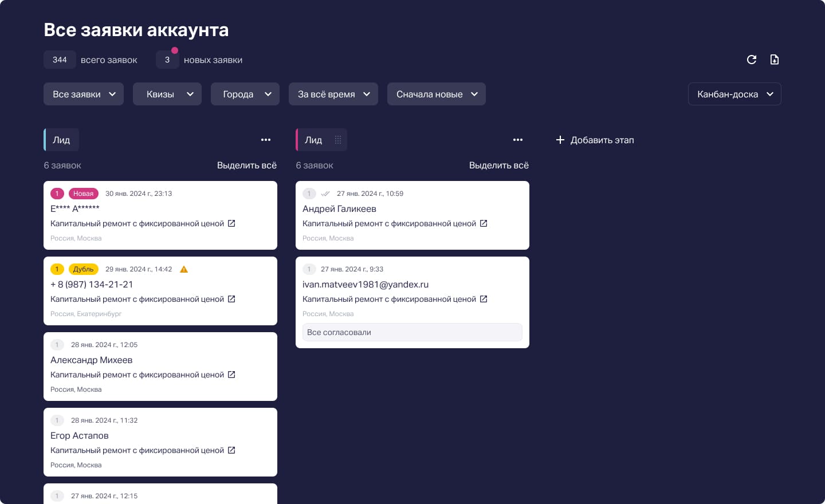Open options menu of the first Лид column
825x504 pixels.
pos(265,140)
